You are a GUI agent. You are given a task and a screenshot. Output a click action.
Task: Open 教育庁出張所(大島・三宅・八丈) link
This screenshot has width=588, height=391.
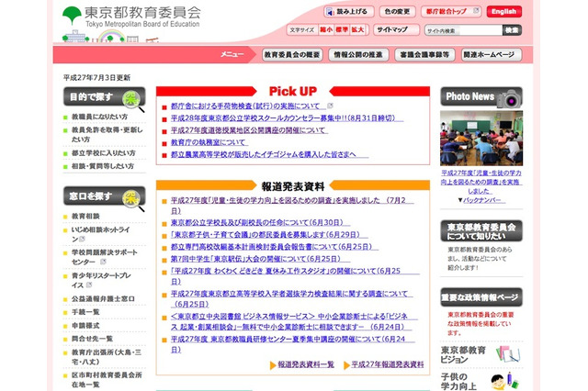(107, 357)
